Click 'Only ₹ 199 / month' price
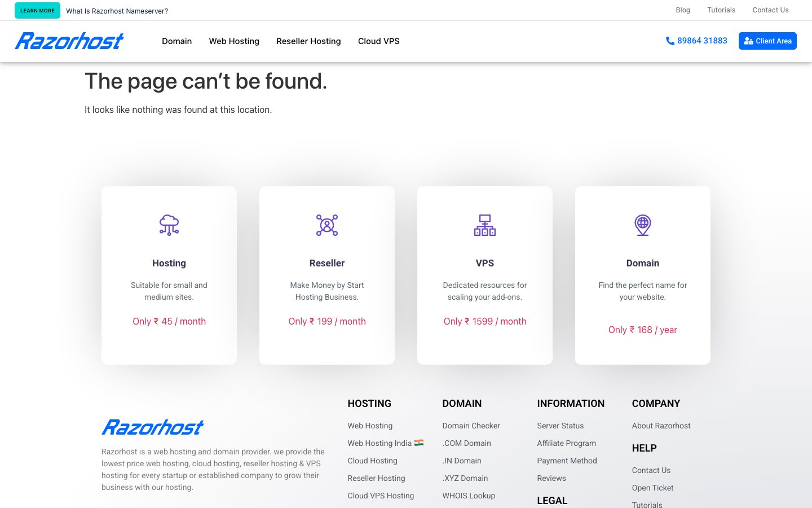The image size is (812, 508). coord(327,321)
